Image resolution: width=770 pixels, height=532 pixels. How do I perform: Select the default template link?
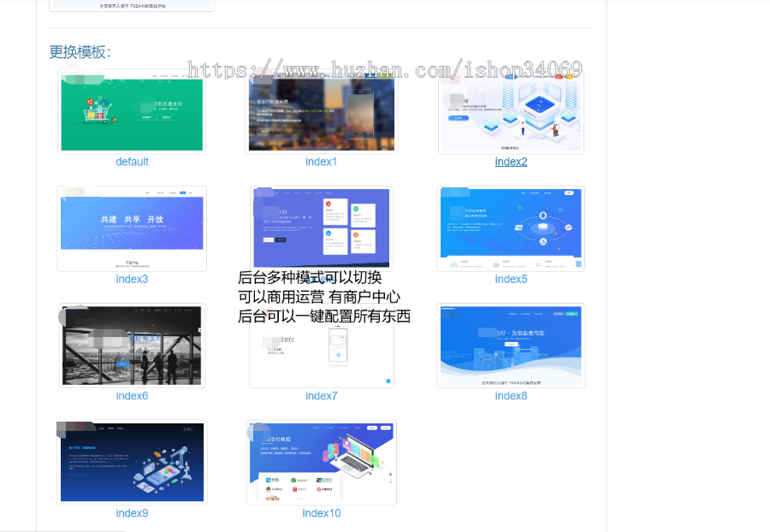point(132,162)
